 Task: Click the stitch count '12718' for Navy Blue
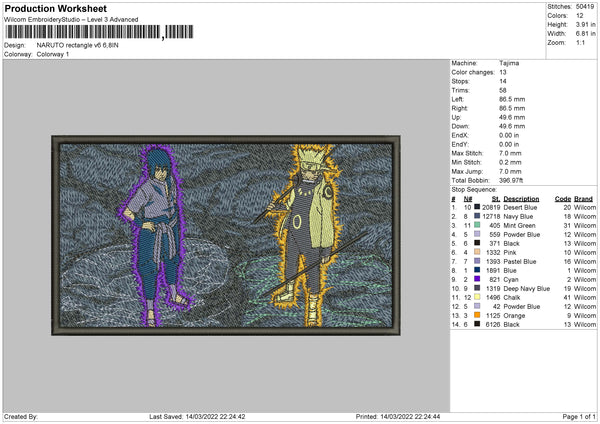[x=491, y=217]
